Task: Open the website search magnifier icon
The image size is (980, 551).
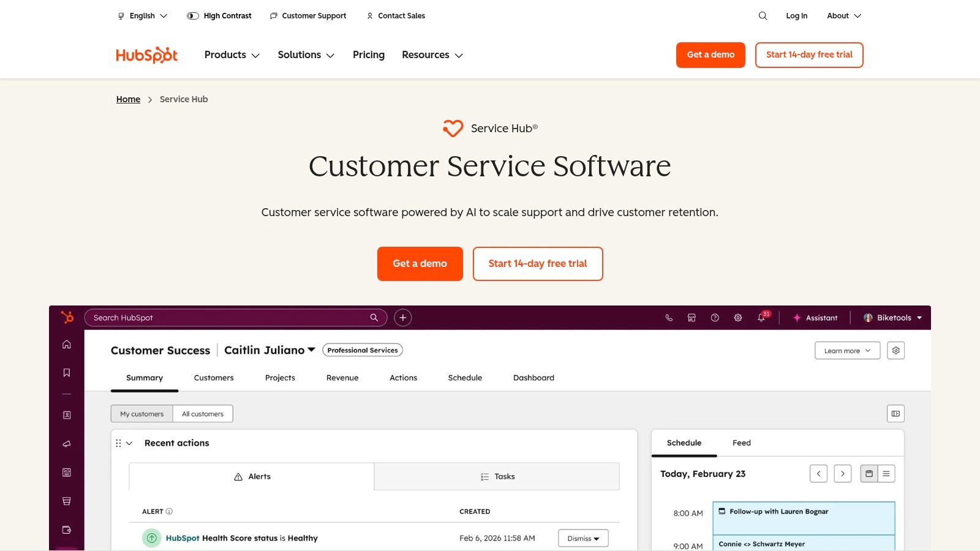Action: pos(763,16)
